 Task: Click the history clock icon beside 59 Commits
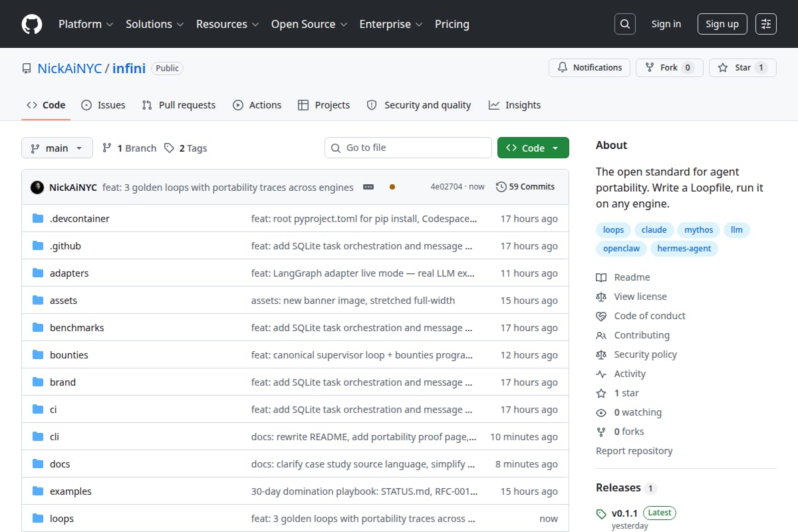click(x=501, y=187)
